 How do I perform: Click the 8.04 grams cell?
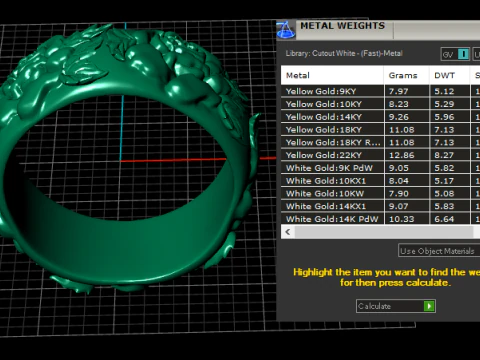click(x=406, y=181)
